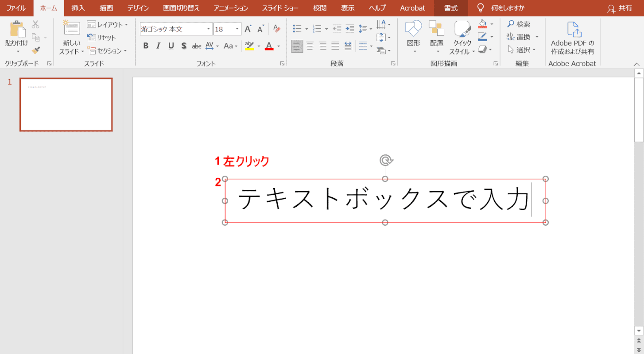Toggle Strikethrough formatting

pos(197,46)
